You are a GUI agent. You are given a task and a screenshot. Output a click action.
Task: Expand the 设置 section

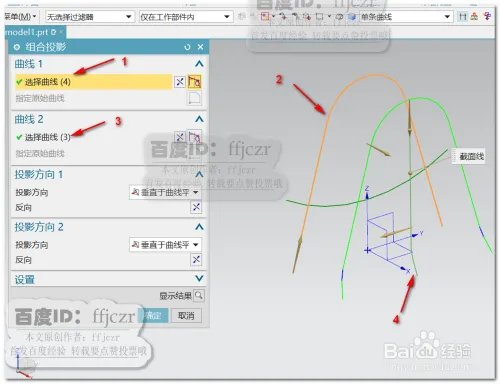199,278
